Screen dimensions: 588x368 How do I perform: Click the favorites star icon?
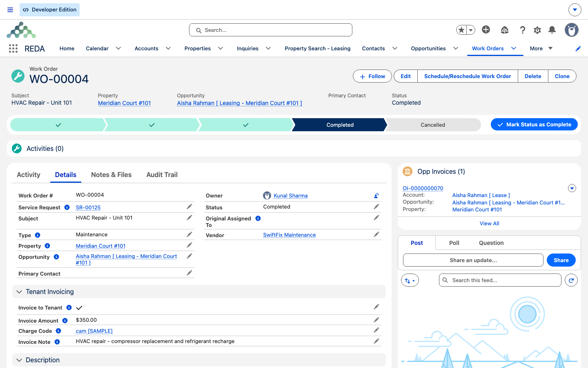[x=461, y=30]
